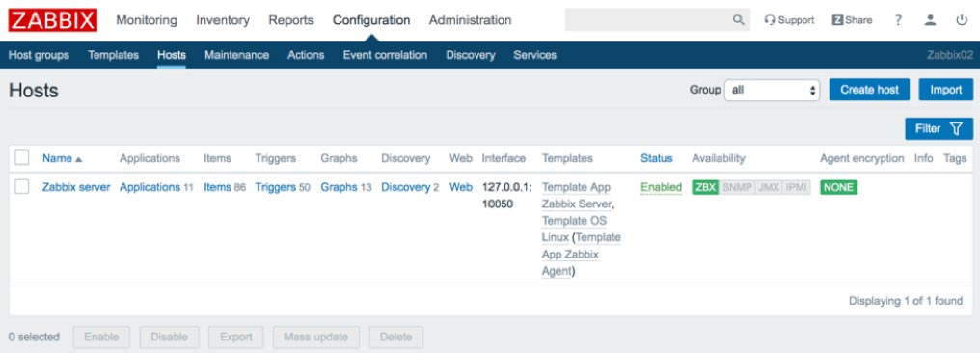Open the user profile icon
The width and height of the screenshot is (980, 353).
pos(930,20)
